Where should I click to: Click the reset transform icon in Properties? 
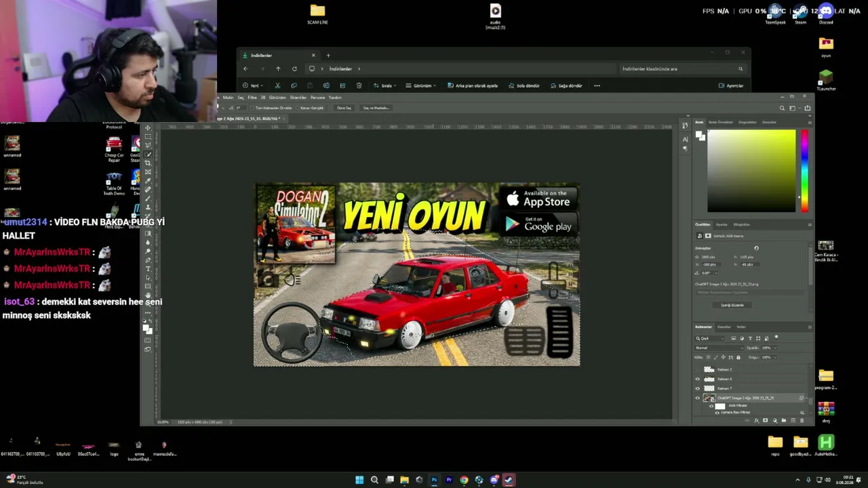[x=756, y=248]
